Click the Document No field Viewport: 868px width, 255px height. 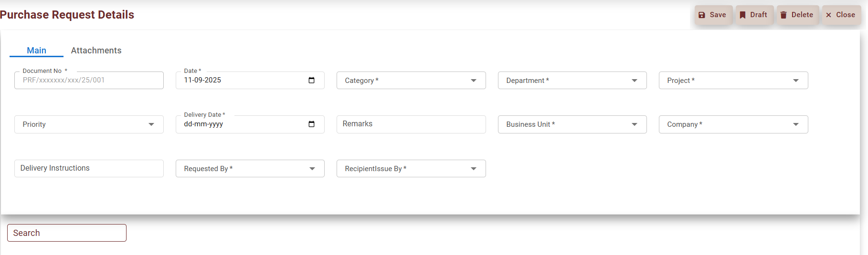coord(89,80)
